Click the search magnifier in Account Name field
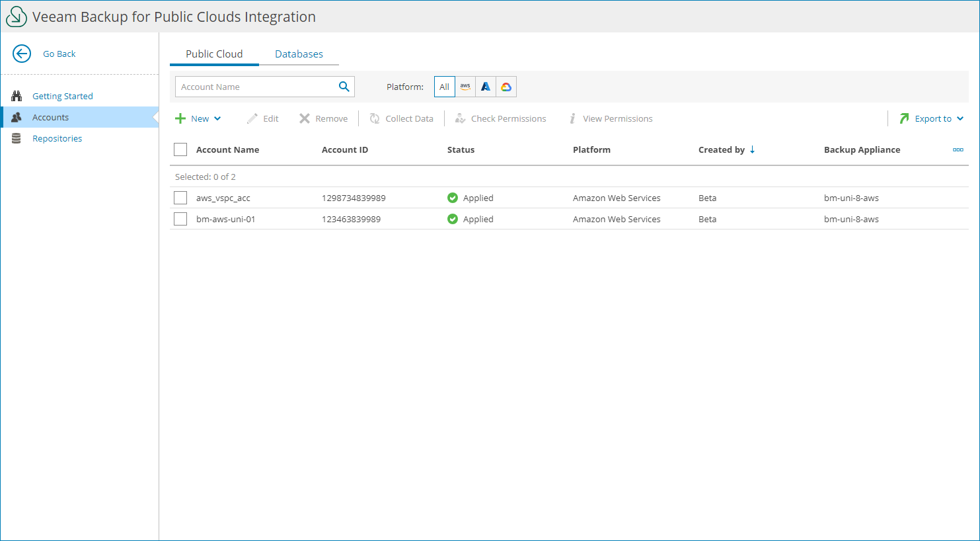The width and height of the screenshot is (980, 541). coord(343,86)
